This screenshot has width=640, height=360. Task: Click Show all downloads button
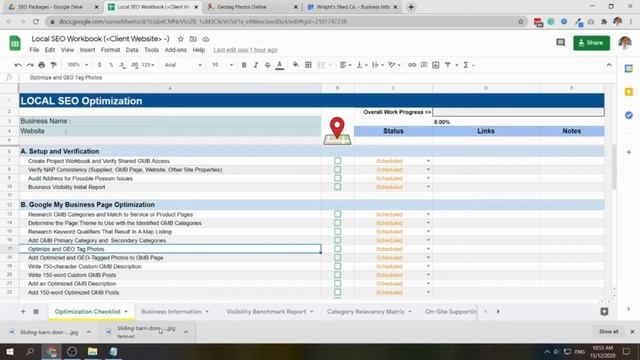(x=609, y=332)
